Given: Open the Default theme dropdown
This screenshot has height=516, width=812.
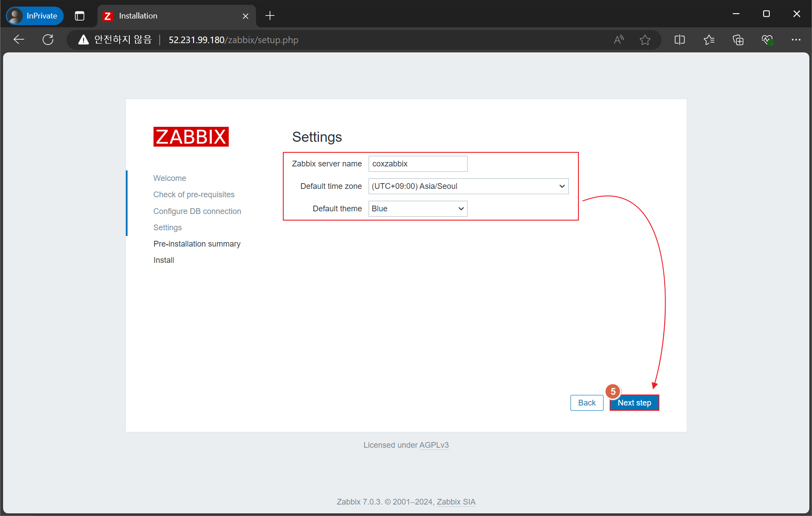Looking at the screenshot, I should pyautogui.click(x=418, y=209).
